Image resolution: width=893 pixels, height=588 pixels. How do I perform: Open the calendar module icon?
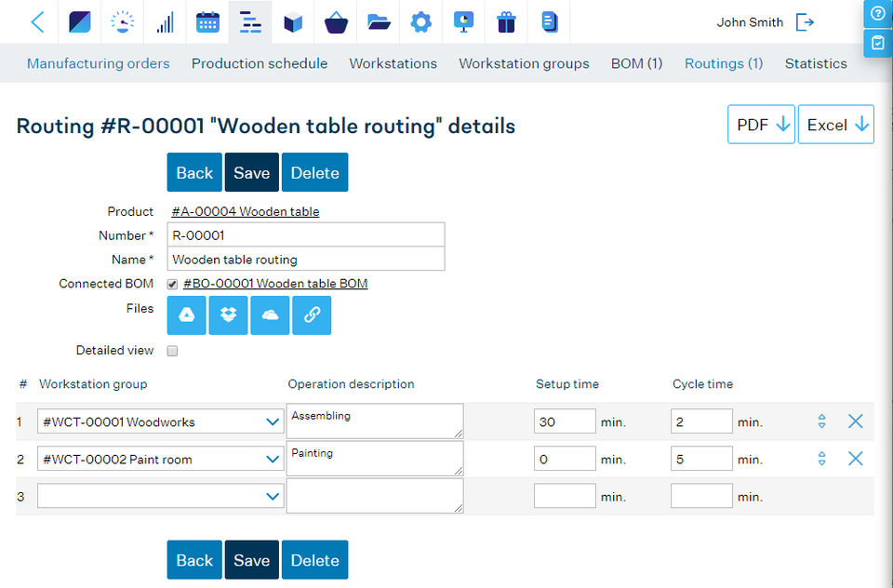pos(207,22)
